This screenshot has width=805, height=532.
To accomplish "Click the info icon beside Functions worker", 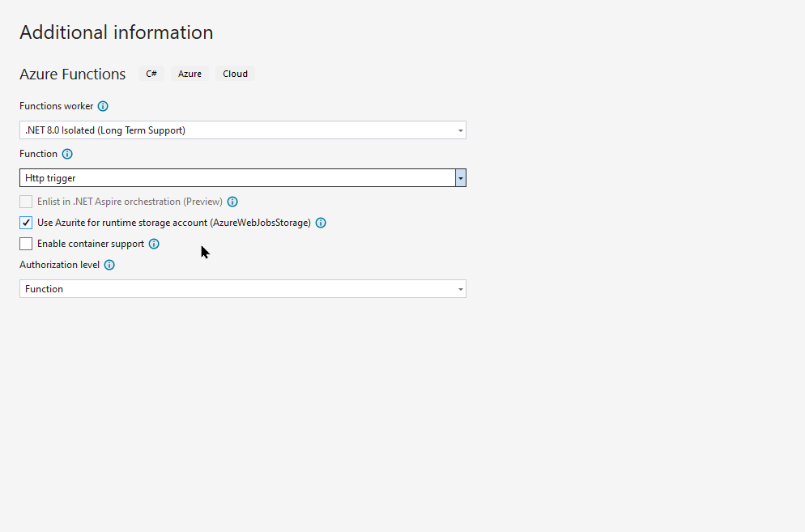I will tap(103, 106).
